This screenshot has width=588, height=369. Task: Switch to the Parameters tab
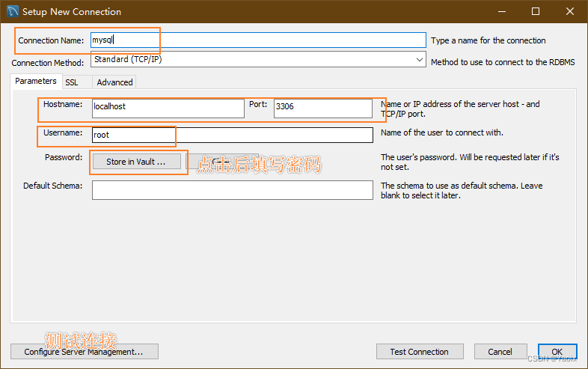click(36, 81)
